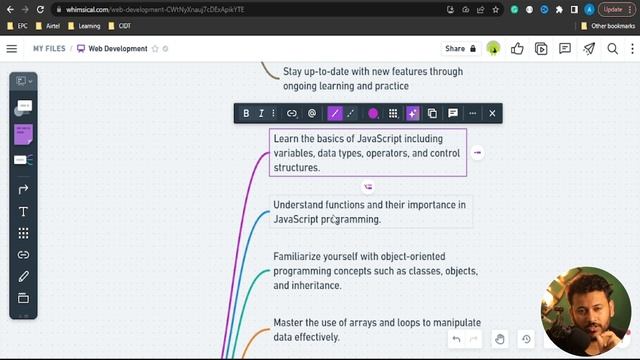Toggle italic formatting in floating toolbar

point(261,113)
